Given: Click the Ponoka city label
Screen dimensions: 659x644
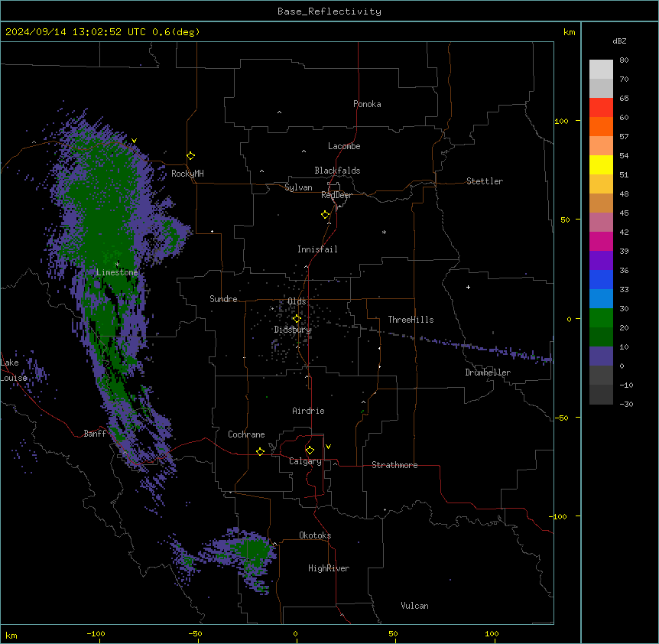Looking at the screenshot, I should 367,104.
